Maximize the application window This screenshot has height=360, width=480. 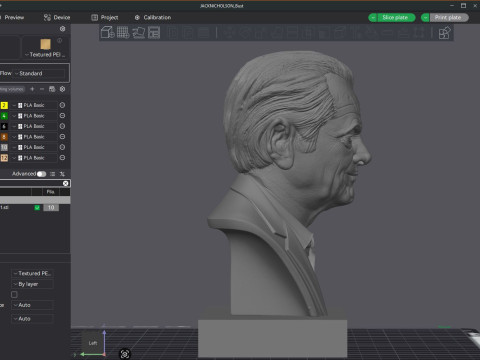(x=463, y=6)
